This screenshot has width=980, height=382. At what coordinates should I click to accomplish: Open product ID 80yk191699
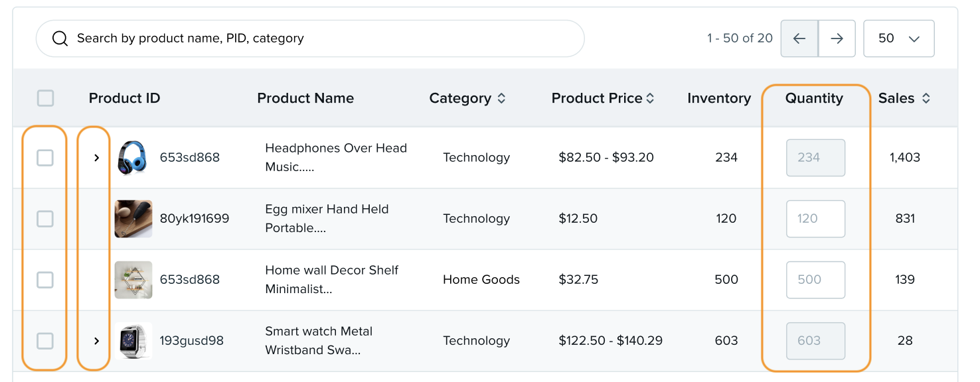tap(196, 219)
